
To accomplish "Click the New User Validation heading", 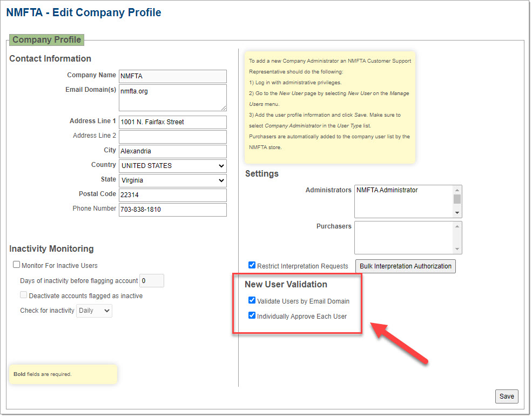I will 287,285.
